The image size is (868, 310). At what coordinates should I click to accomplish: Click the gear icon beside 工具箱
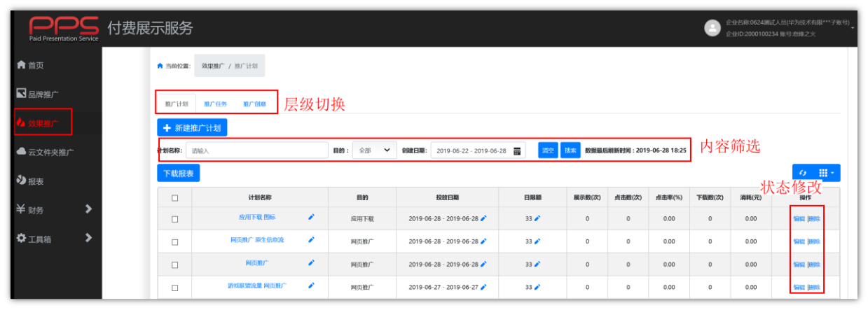(x=21, y=239)
